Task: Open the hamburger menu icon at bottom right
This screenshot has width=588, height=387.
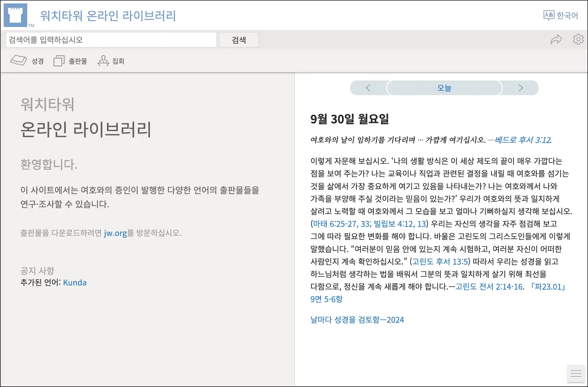Action: [576, 374]
